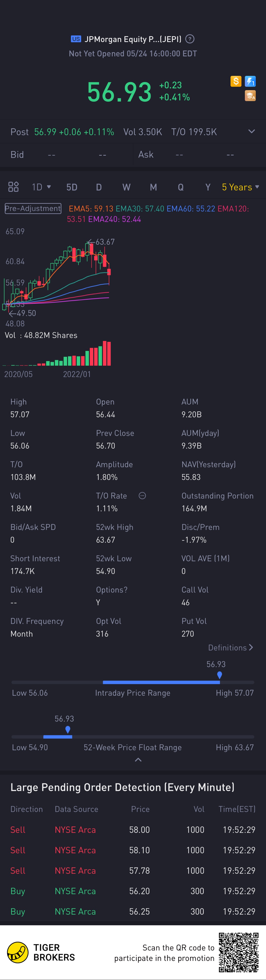The image size is (266, 980).
Task: Tap the 52-Week Price Float Range marker
Action: point(68,730)
